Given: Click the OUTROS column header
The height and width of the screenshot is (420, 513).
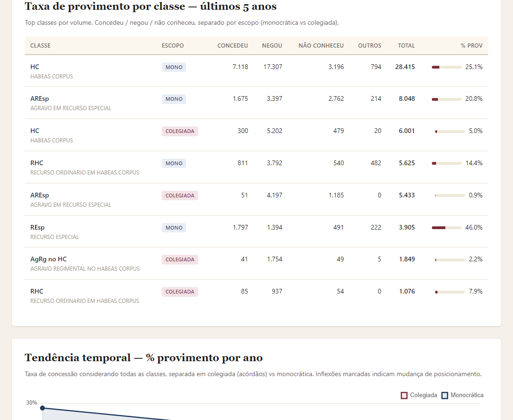Looking at the screenshot, I should [369, 46].
